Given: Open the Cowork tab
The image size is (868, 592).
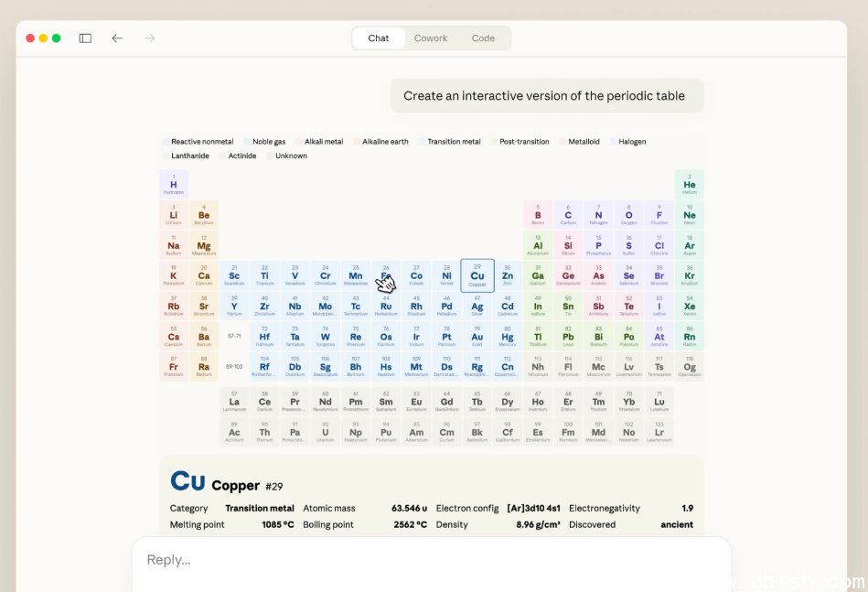Looking at the screenshot, I should tap(431, 38).
